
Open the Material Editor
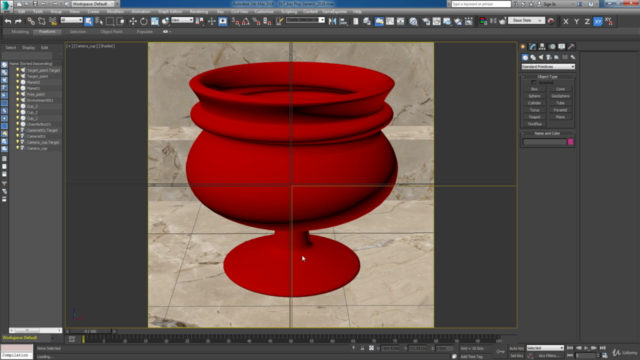(x=413, y=21)
